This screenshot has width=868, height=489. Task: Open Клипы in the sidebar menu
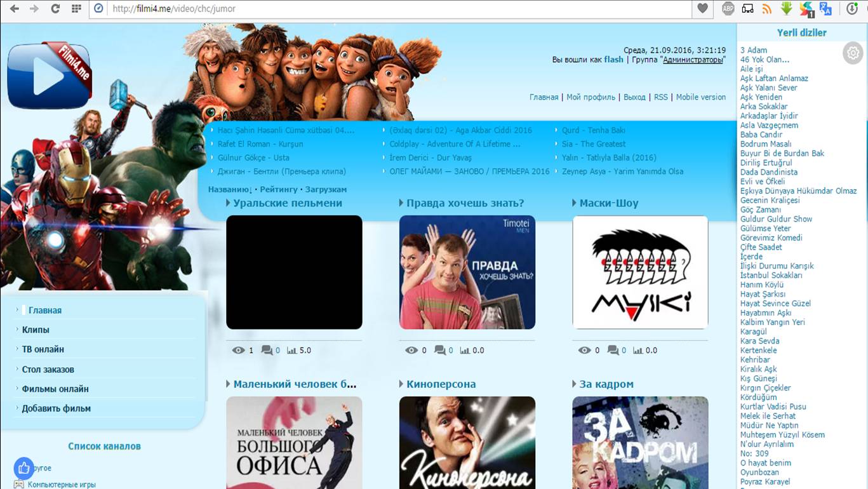tap(36, 330)
